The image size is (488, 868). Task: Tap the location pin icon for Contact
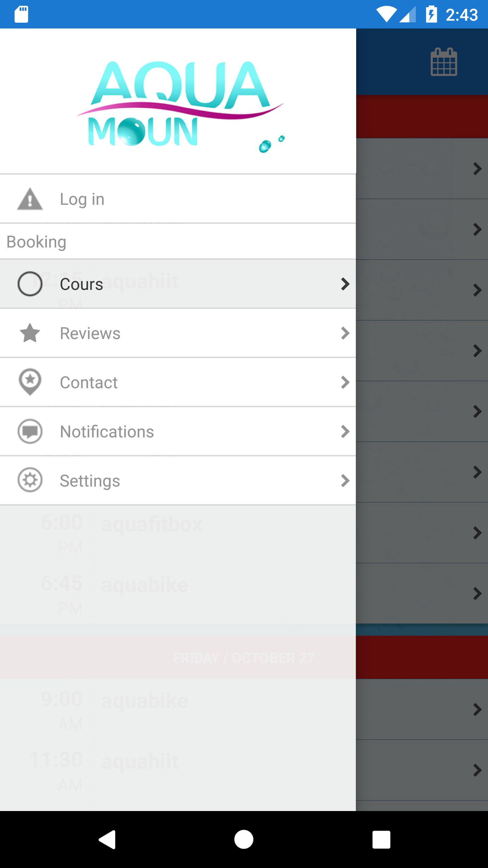pyautogui.click(x=30, y=382)
